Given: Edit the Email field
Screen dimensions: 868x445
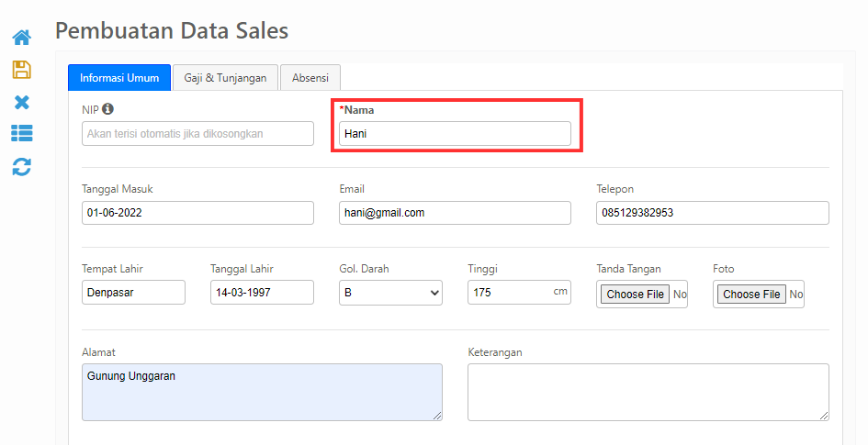Looking at the screenshot, I should pyautogui.click(x=455, y=213).
